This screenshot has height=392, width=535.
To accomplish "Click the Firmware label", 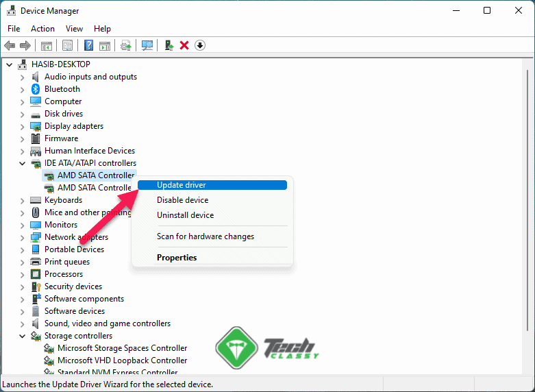I will click(62, 138).
